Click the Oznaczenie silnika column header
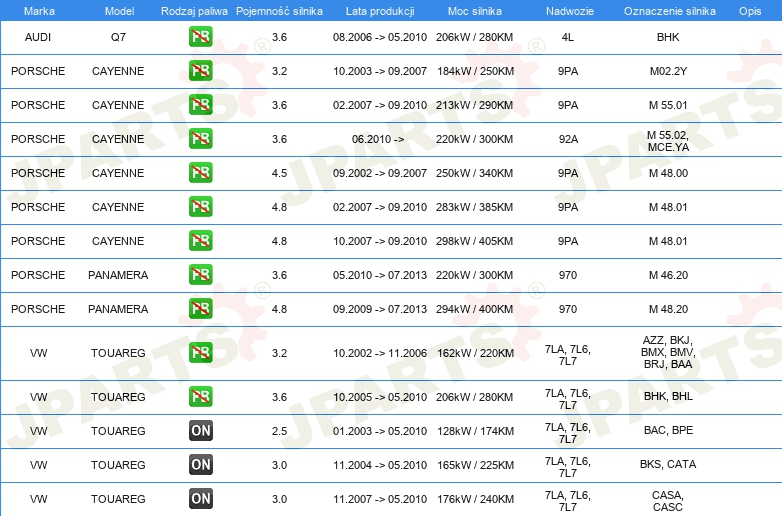The image size is (782, 516). point(670,11)
